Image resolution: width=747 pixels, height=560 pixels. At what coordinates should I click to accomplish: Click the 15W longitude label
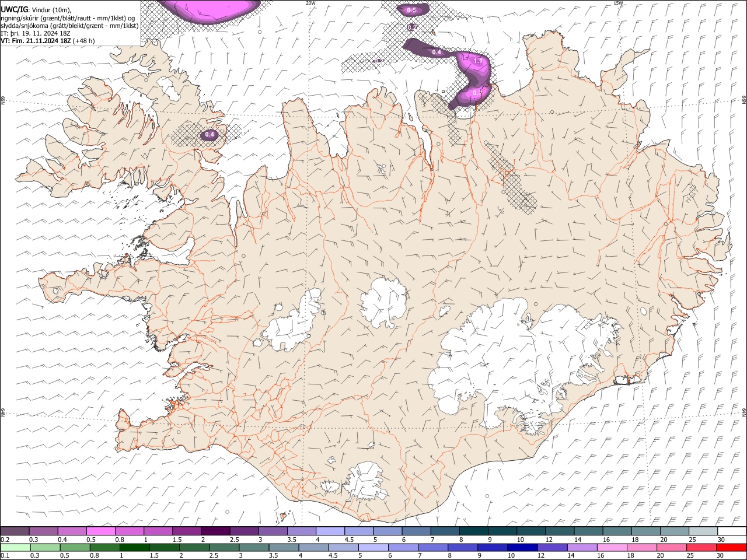(618, 3)
